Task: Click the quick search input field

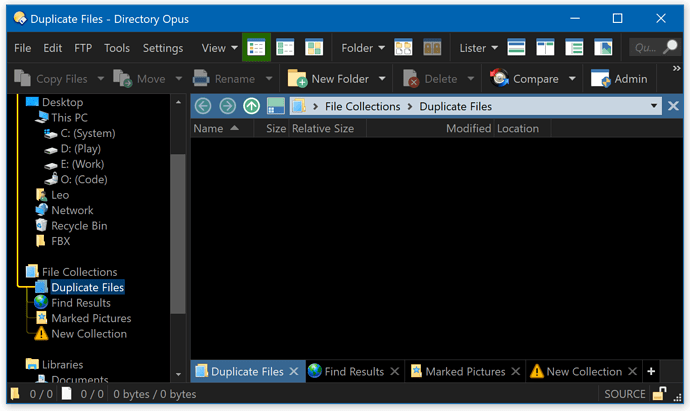Action: [x=645, y=47]
